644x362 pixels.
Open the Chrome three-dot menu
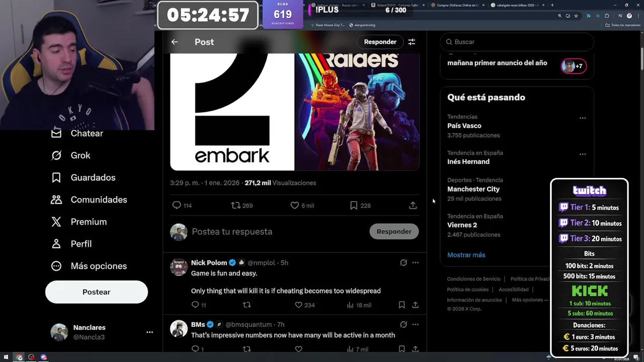637,16
